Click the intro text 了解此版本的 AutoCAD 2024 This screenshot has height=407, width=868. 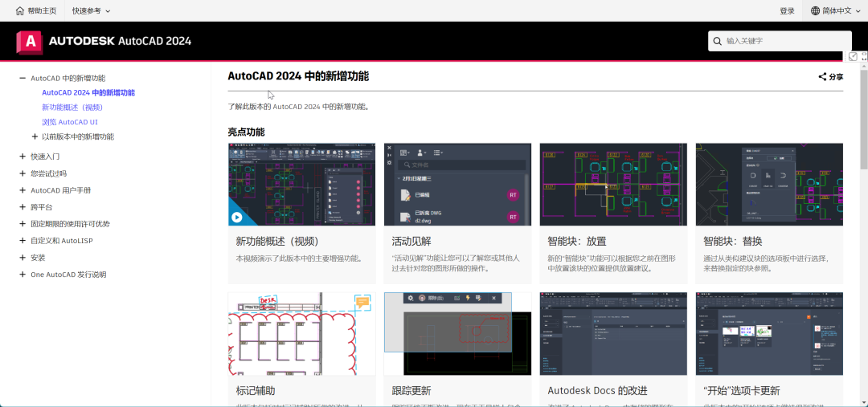coord(298,107)
